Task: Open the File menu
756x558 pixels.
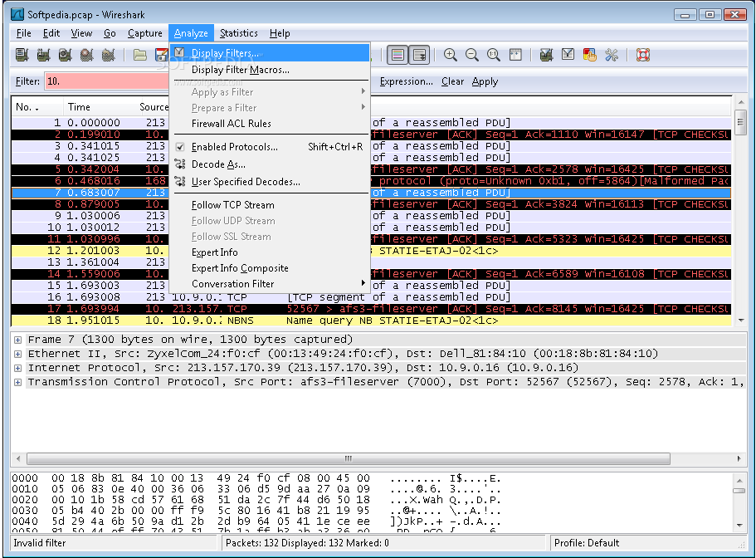Action: click(23, 33)
